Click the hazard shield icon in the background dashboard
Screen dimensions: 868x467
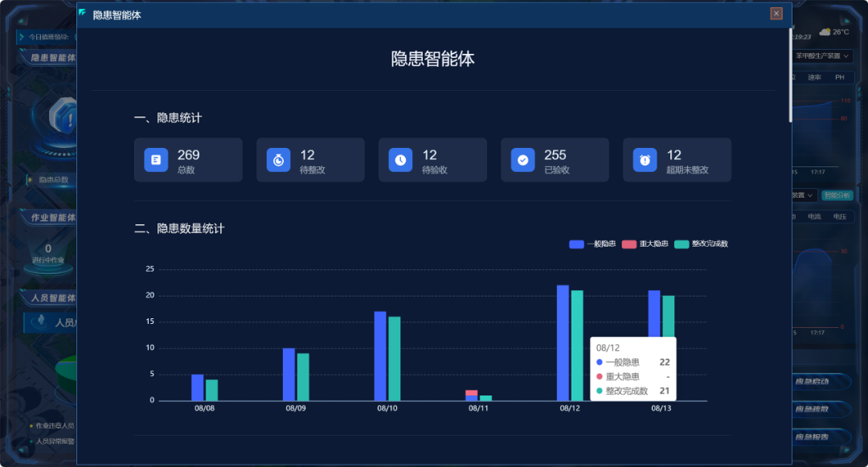pyautogui.click(x=63, y=117)
